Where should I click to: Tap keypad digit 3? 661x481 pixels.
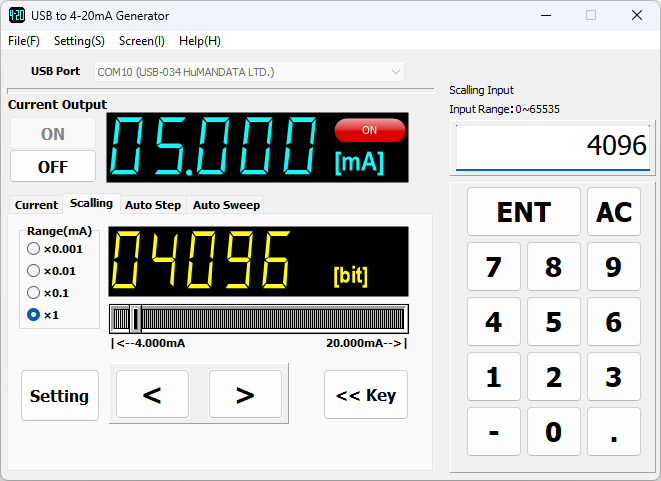[614, 376]
